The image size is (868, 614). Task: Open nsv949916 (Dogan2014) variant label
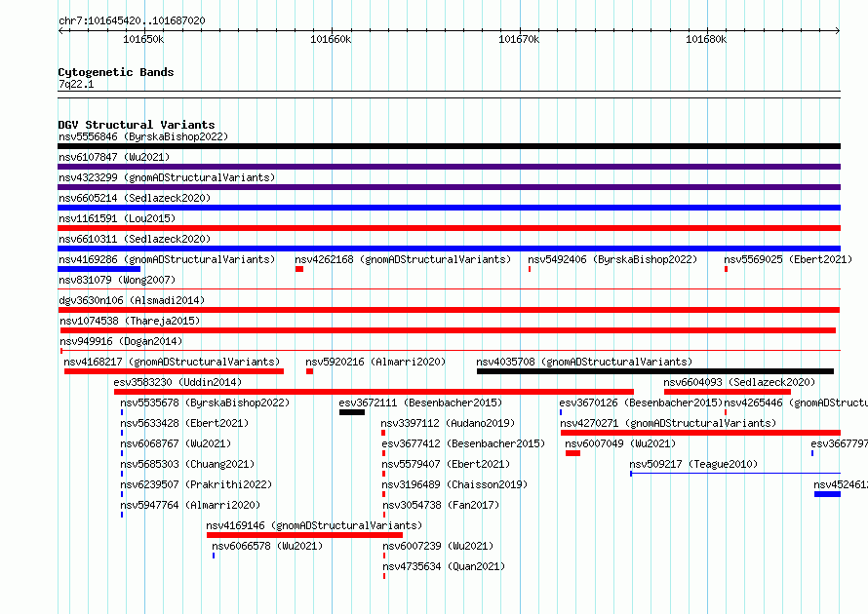click(121, 341)
